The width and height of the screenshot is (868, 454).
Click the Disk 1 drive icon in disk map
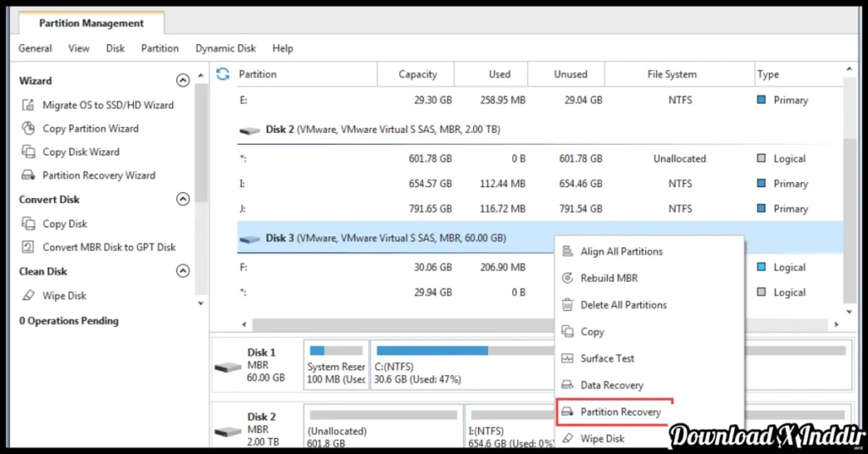point(228,367)
